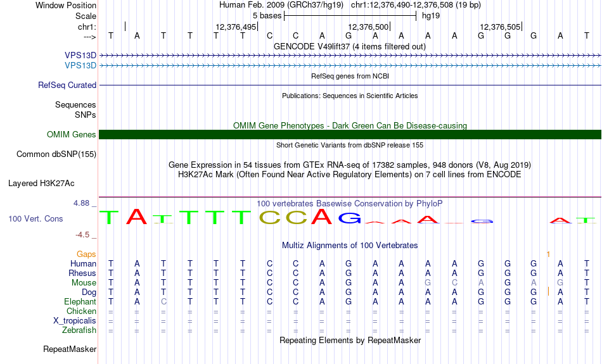Click the RefSeq genes from NCBI title
This screenshot has width=602, height=364.
[350, 77]
